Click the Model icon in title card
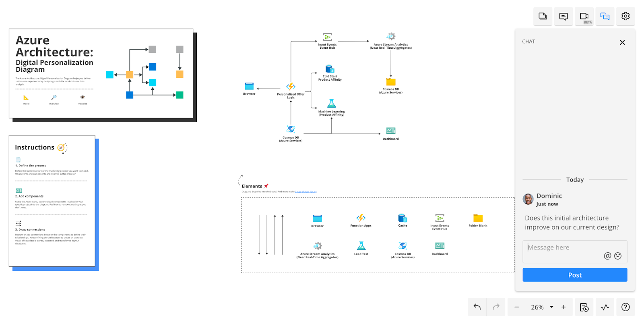 pos(26,98)
